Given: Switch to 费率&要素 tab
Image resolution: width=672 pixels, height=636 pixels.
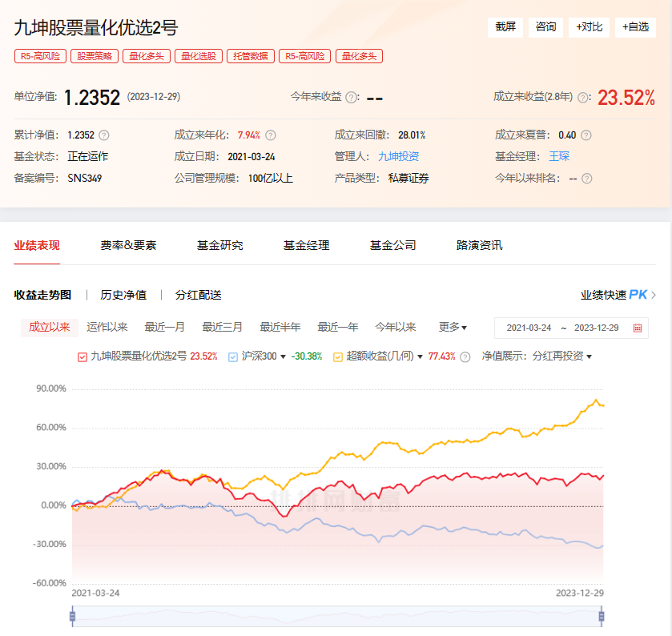Looking at the screenshot, I should (128, 246).
